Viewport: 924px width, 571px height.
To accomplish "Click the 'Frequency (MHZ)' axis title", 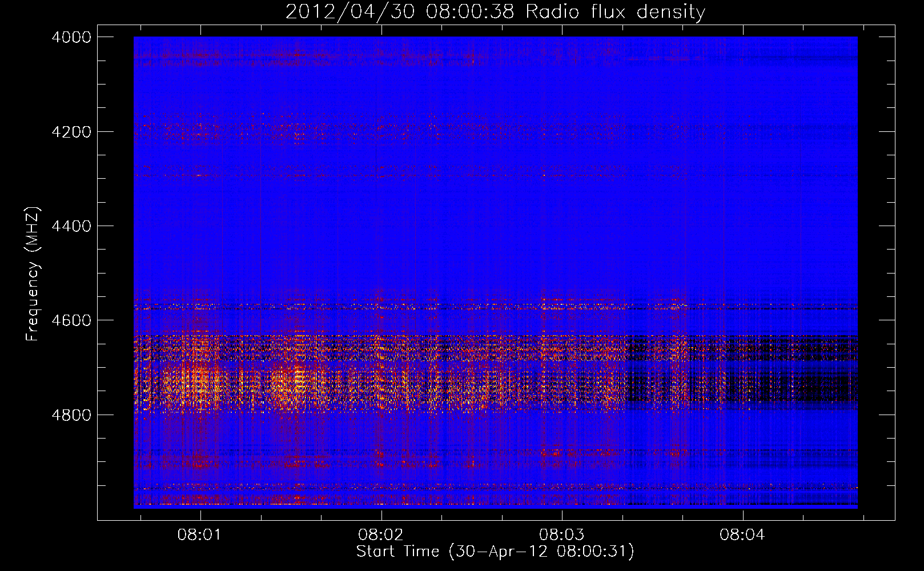I will tap(33, 274).
